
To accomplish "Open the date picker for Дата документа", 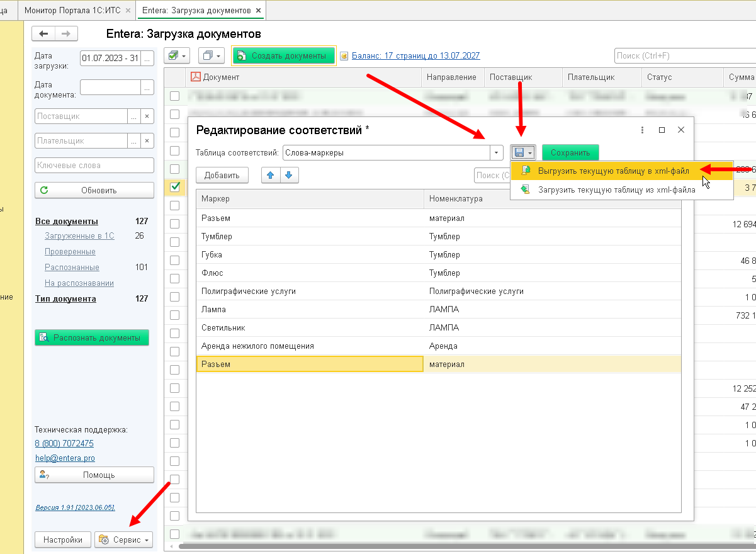I will point(147,88).
